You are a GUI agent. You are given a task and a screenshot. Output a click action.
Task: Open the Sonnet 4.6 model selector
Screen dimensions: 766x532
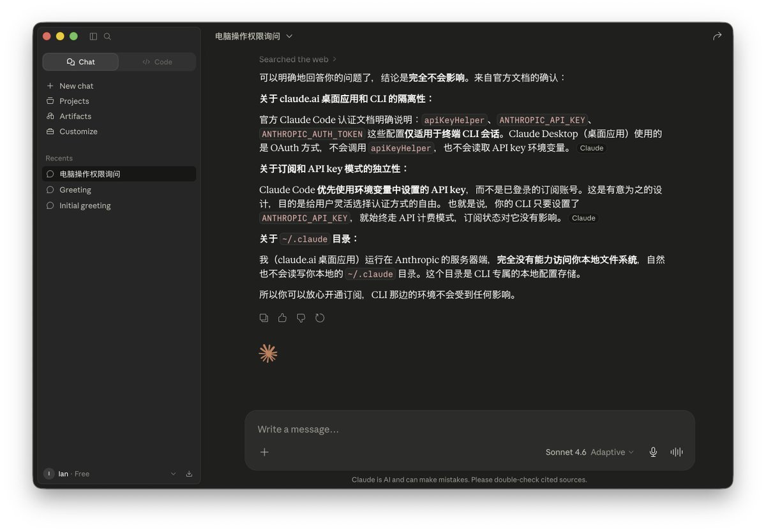(590, 452)
